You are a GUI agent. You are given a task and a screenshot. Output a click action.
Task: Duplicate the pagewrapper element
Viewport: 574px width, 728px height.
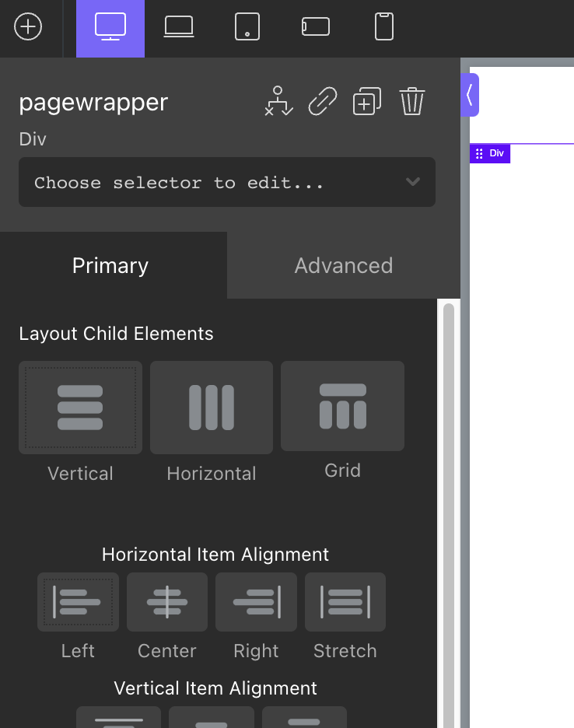pyautogui.click(x=366, y=100)
